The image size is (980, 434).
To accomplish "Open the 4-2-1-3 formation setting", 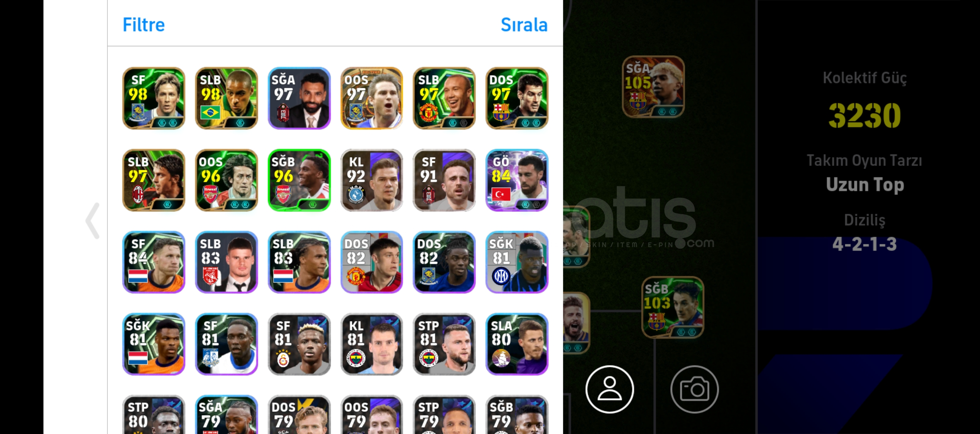I will [865, 244].
